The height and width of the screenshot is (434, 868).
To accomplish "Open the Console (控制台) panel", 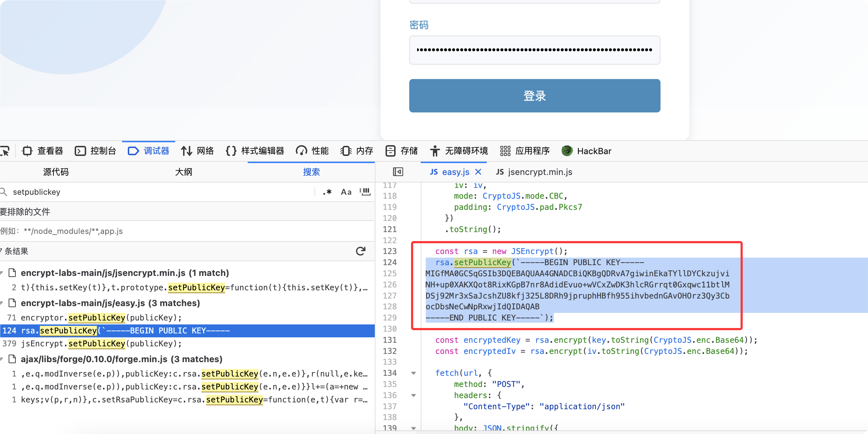I will tap(95, 151).
